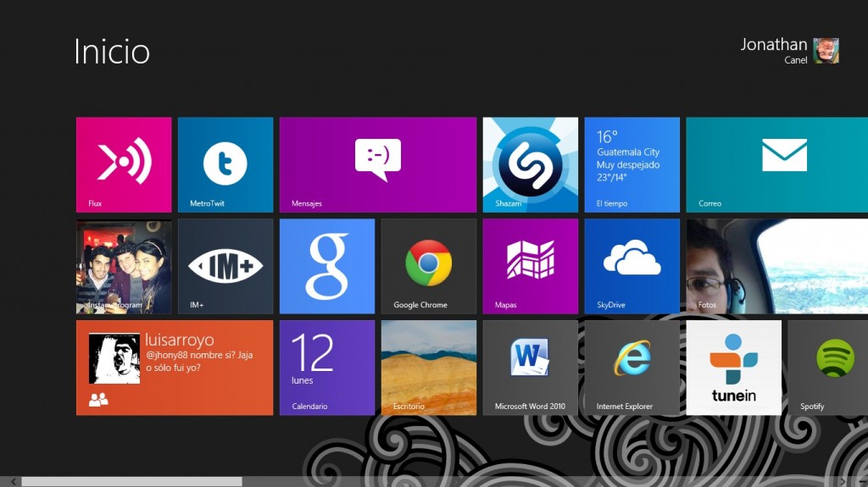This screenshot has width=868, height=487.
Task: Click the "@jhony88 nombre si? Jaja" tweet text
Action: tap(199, 355)
